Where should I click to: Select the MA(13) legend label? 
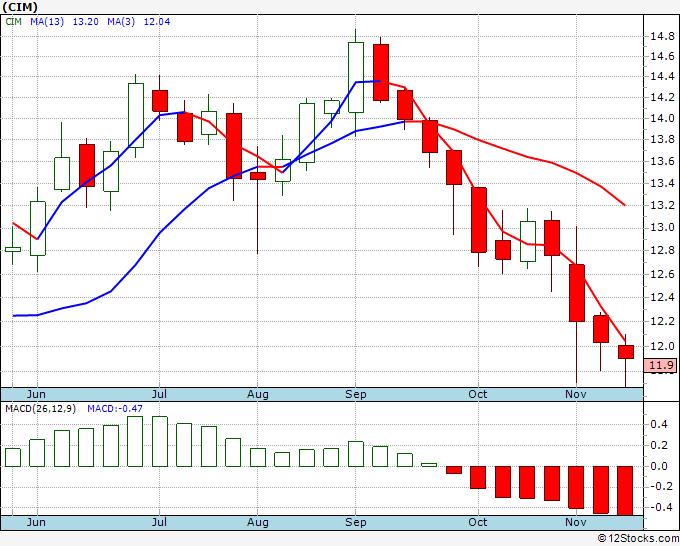(47, 22)
